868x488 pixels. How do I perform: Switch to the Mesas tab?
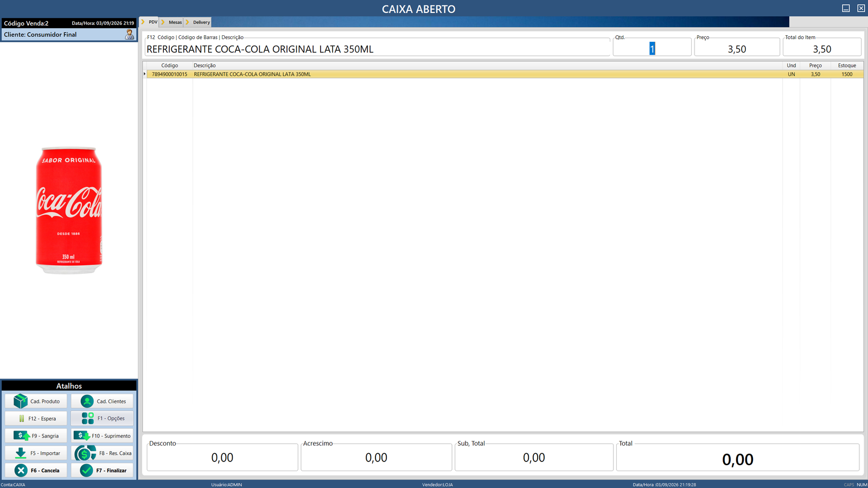172,22
